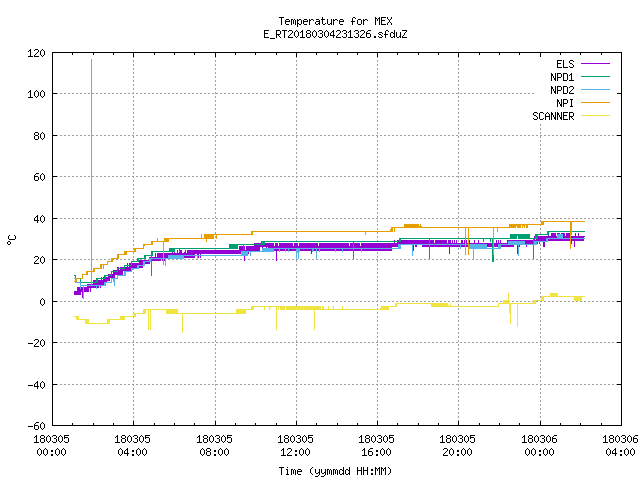This screenshot has width=640, height=480.
Task: Click the y-axis label -60
Action: click(36, 426)
